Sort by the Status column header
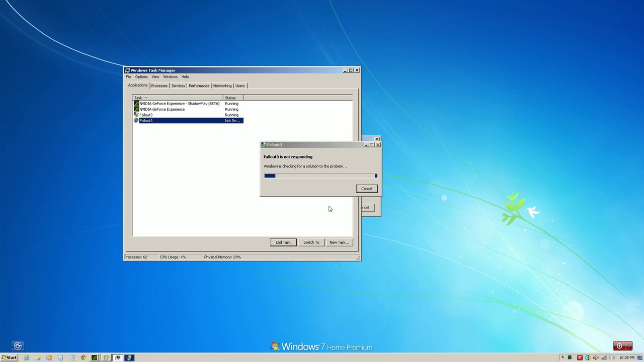The width and height of the screenshot is (644, 362). click(x=233, y=98)
